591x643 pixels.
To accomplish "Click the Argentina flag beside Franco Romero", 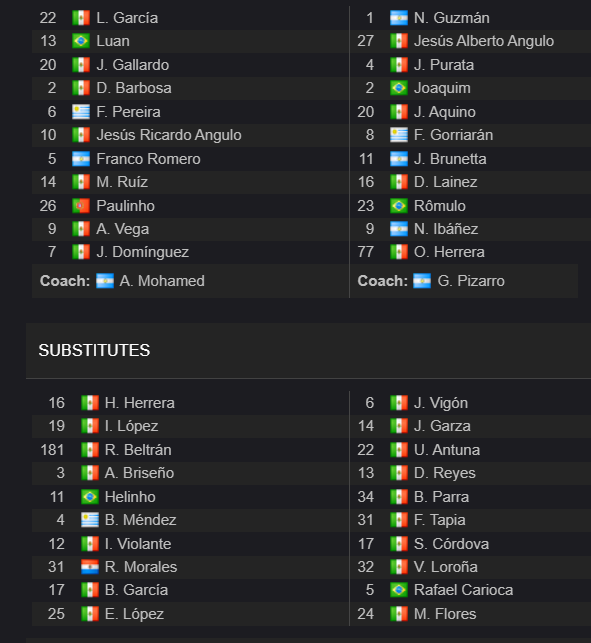I will pos(81,159).
